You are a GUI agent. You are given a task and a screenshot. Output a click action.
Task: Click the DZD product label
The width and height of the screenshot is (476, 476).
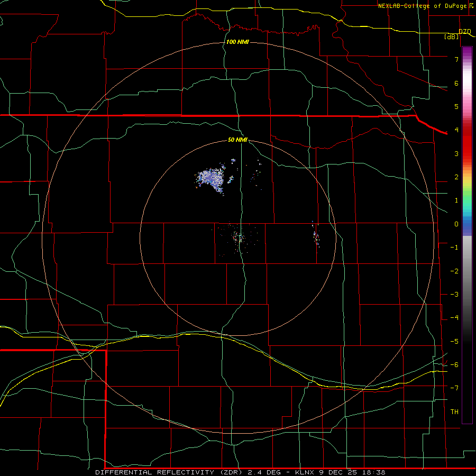click(465, 31)
